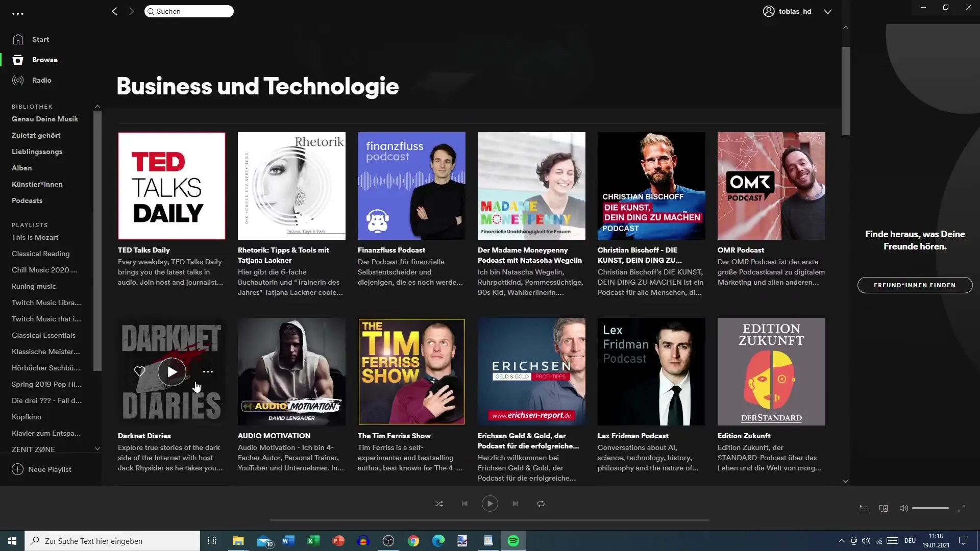Viewport: 980px width, 551px height.
Task: Adjust the volume slider
Action: tap(930, 508)
